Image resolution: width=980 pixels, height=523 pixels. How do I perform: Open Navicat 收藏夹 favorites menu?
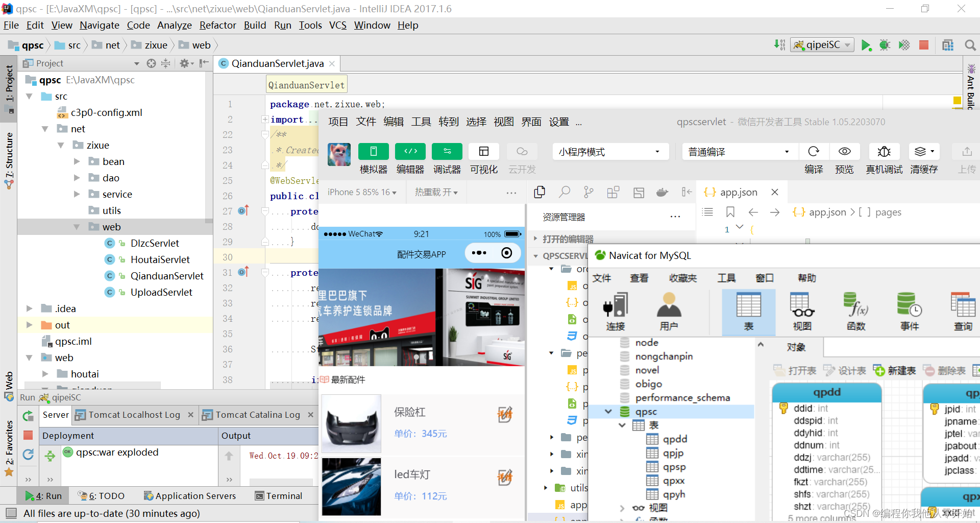tap(683, 278)
